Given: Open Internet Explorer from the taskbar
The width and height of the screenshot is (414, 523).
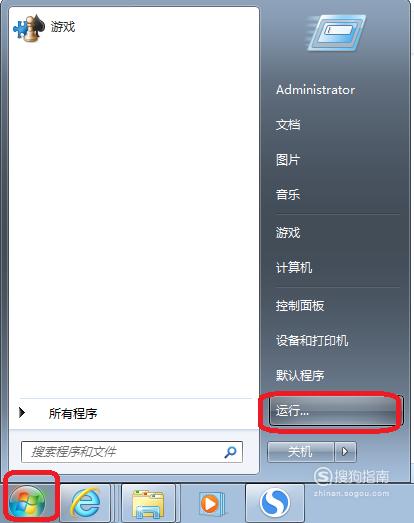Looking at the screenshot, I should click(86, 502).
